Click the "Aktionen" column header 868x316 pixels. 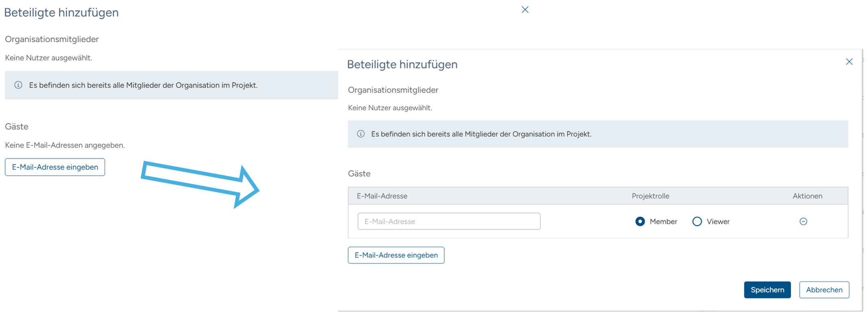click(807, 196)
